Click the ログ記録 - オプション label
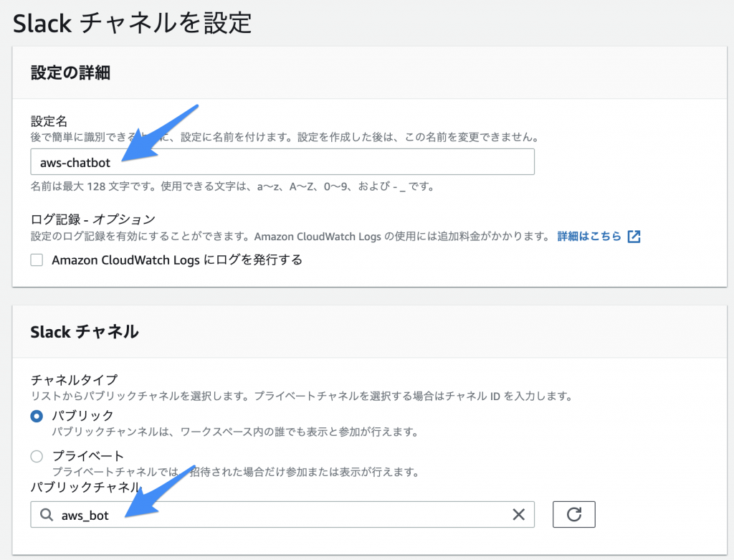This screenshot has width=734, height=560. pyautogui.click(x=92, y=219)
